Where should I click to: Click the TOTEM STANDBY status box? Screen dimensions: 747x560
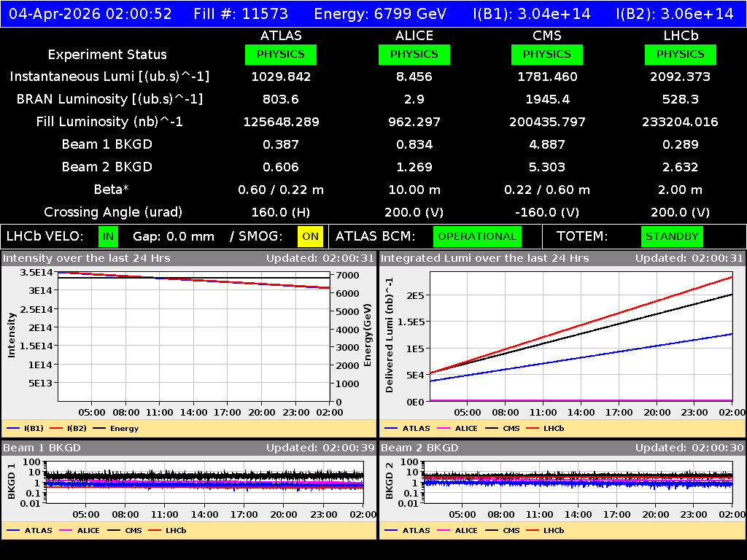coord(671,236)
